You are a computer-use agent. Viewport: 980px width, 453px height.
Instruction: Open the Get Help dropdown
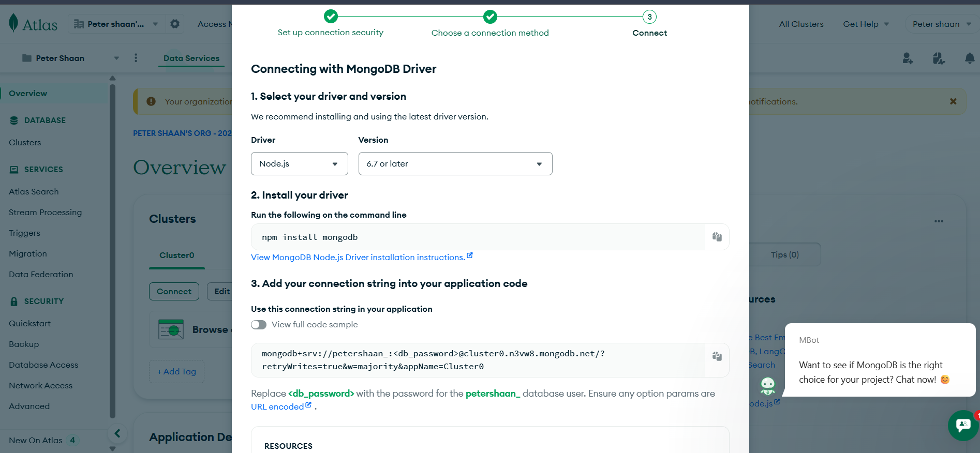click(x=866, y=24)
